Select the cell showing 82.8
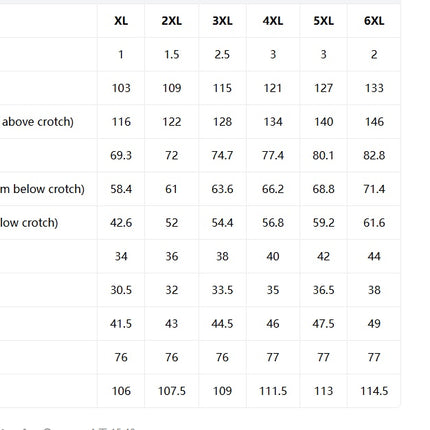This screenshot has width=430, height=430. pyautogui.click(x=374, y=156)
